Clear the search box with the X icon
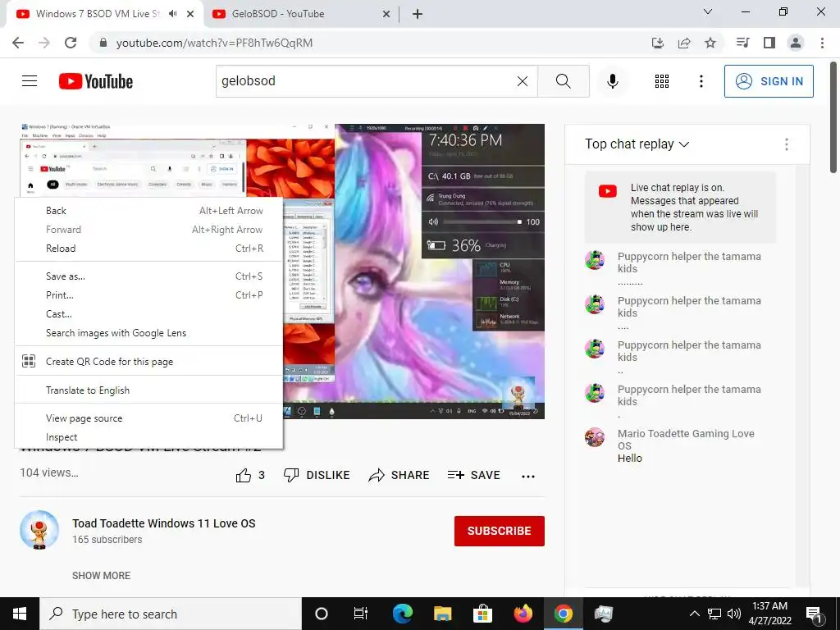Viewport: 840px width, 630px height. pos(523,81)
